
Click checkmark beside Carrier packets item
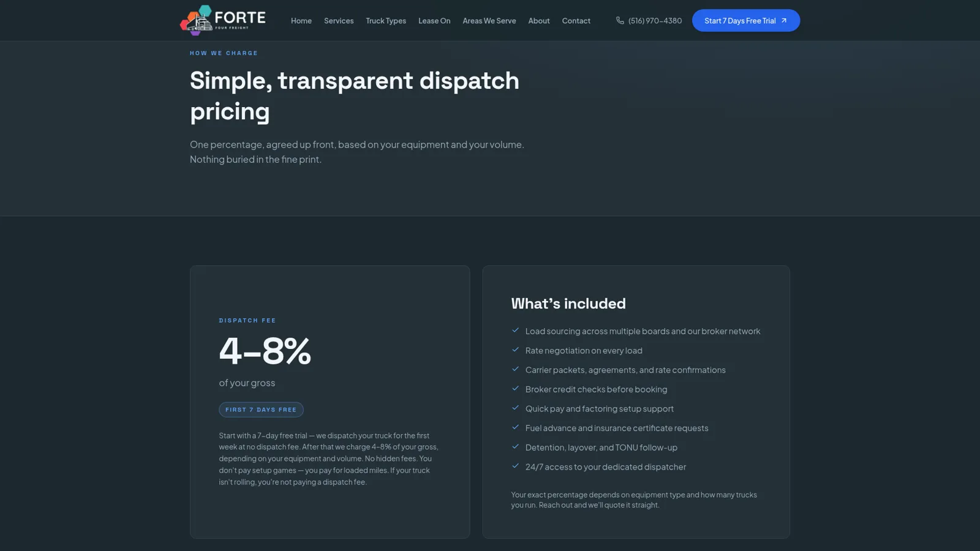(x=516, y=369)
